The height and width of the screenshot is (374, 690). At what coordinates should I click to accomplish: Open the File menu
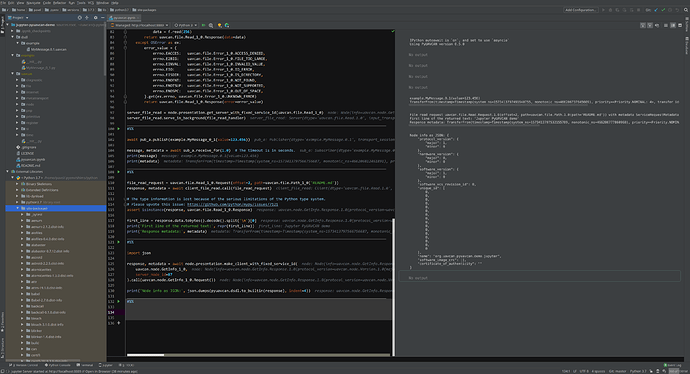(x=4, y=3)
